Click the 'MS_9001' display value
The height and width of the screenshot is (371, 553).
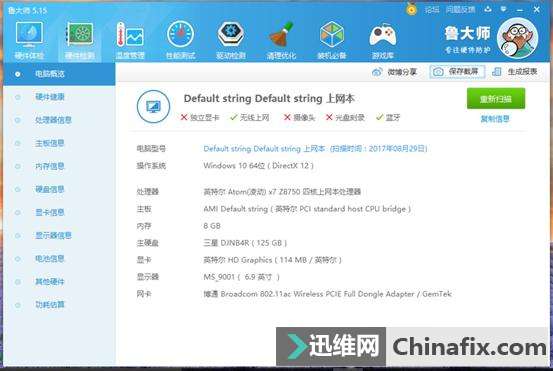click(242, 277)
